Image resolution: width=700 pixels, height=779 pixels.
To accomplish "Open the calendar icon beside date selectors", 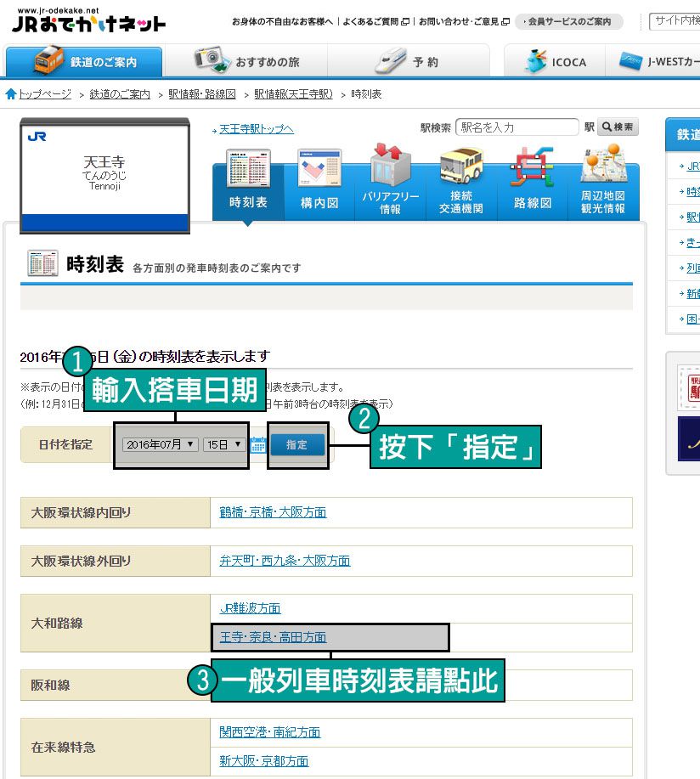I will (258, 444).
